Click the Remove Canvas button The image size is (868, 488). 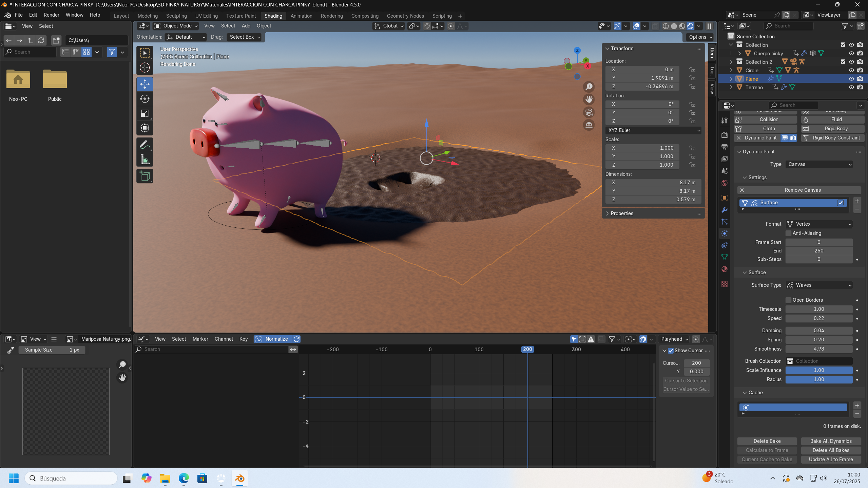(799, 190)
